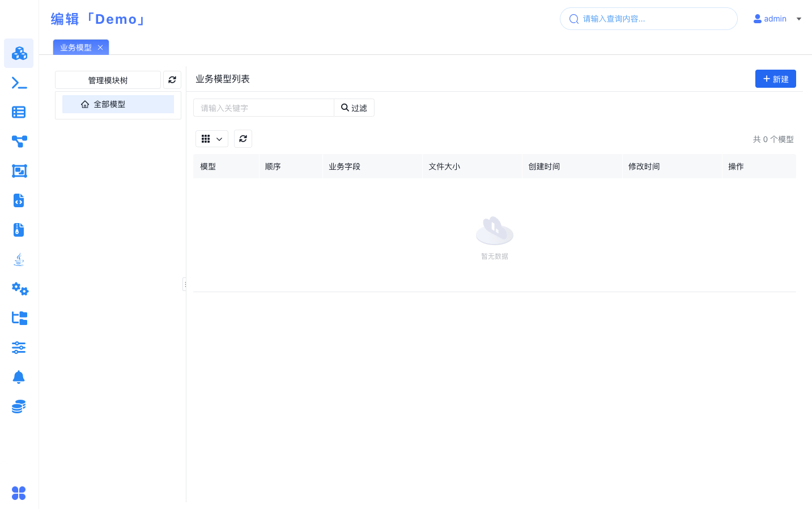Image resolution: width=812 pixels, height=509 pixels.
Task: Open the bell notifications sidebar icon
Action: 19,377
